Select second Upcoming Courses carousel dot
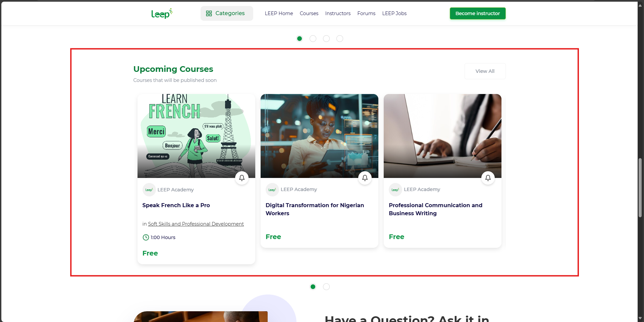This screenshot has height=322, width=644. pyautogui.click(x=326, y=287)
